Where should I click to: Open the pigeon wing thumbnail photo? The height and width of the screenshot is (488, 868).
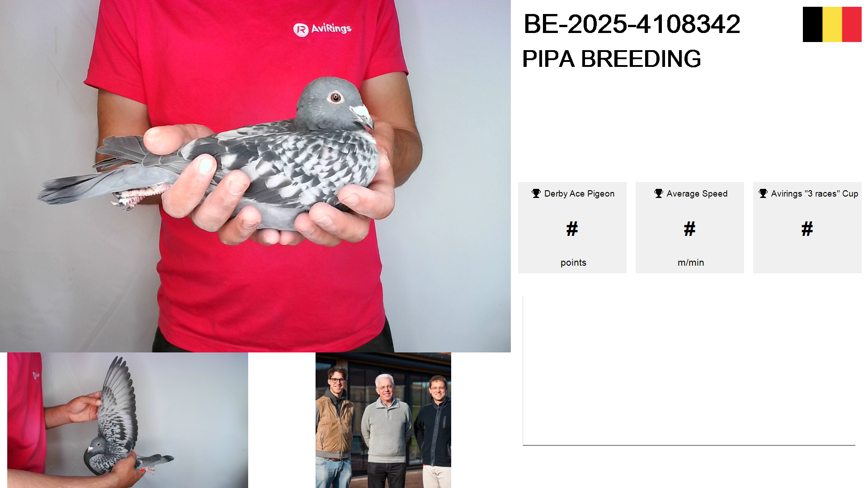(x=127, y=420)
